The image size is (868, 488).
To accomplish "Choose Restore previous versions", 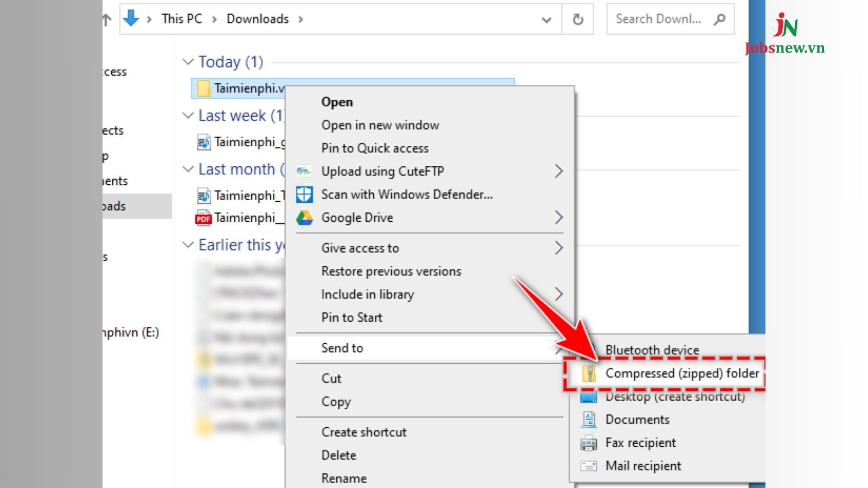I will (x=391, y=271).
